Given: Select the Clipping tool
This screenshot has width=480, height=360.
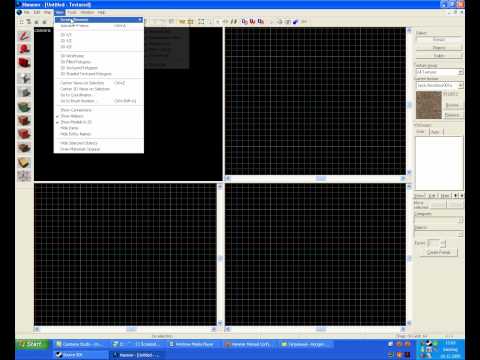Looking at the screenshot, I should pos(24,163).
